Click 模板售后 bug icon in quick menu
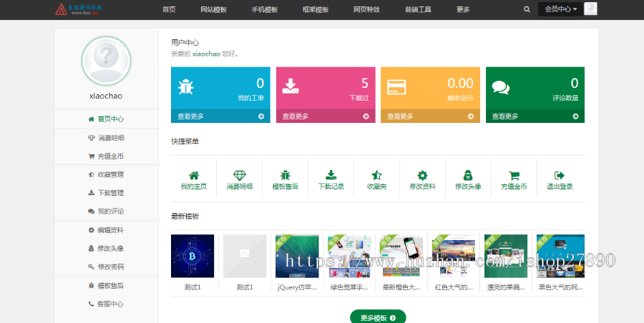Viewport: 644px width, 323px height. [x=286, y=176]
